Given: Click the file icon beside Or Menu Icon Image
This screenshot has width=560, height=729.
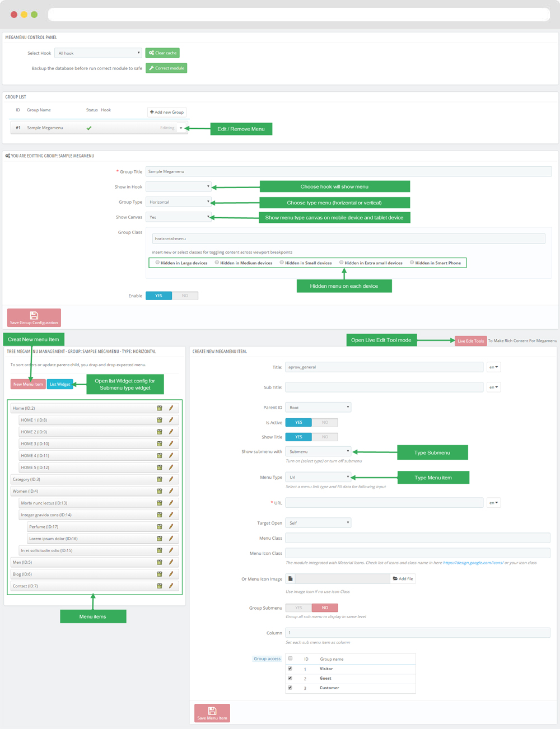Looking at the screenshot, I should (290, 579).
